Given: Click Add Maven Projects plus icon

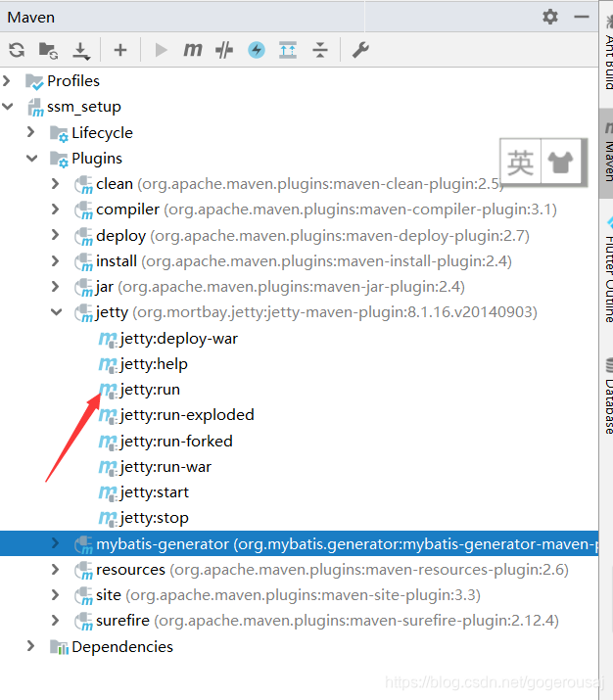Looking at the screenshot, I should pyautogui.click(x=120, y=50).
